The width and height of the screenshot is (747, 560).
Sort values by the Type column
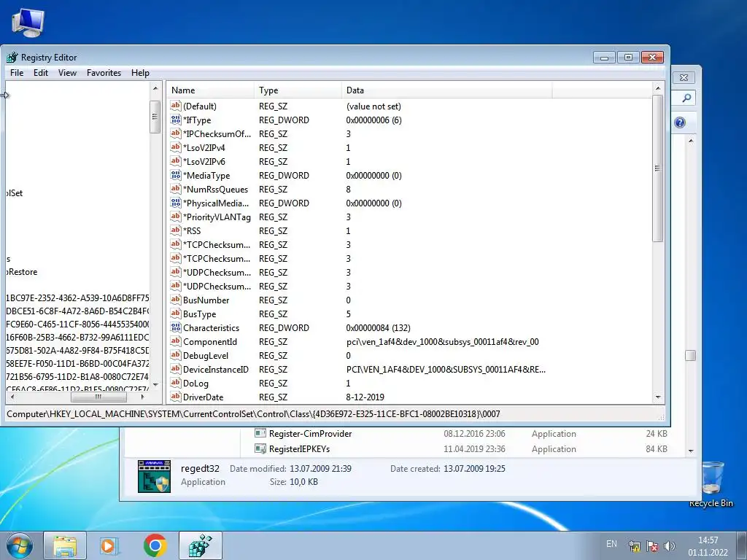point(298,90)
